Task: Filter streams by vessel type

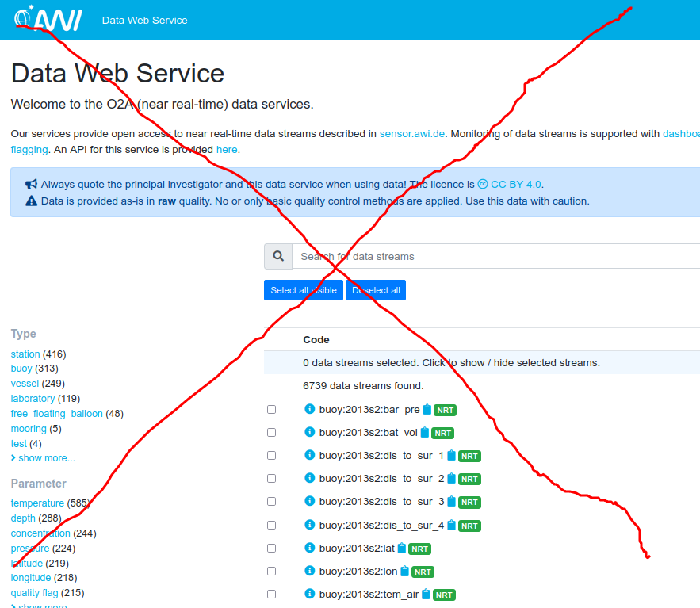Action: click(24, 383)
